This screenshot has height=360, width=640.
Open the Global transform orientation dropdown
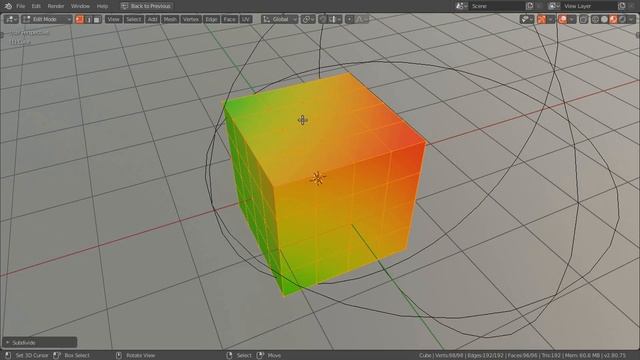(280, 19)
